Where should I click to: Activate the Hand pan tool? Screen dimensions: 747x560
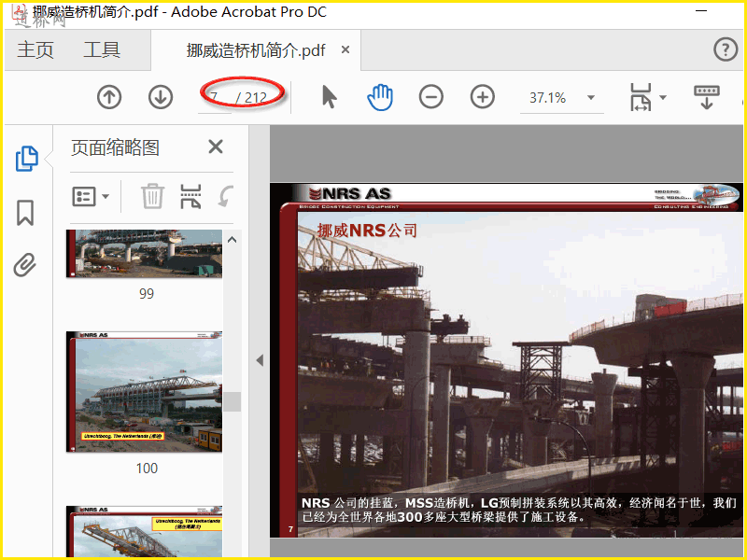[380, 97]
